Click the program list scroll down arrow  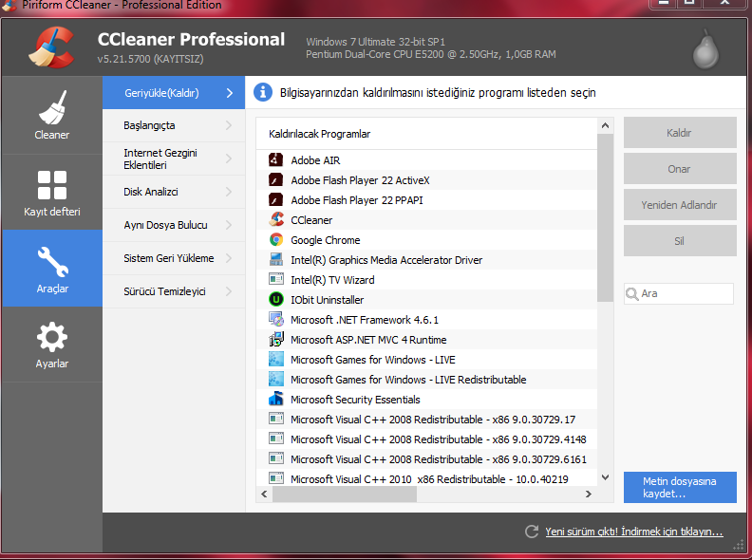pos(605,477)
